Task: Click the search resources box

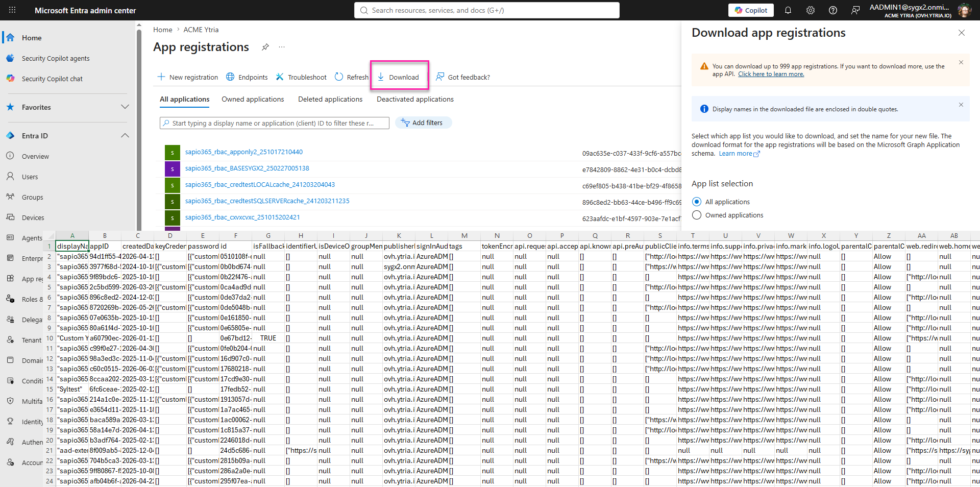Action: [x=487, y=10]
